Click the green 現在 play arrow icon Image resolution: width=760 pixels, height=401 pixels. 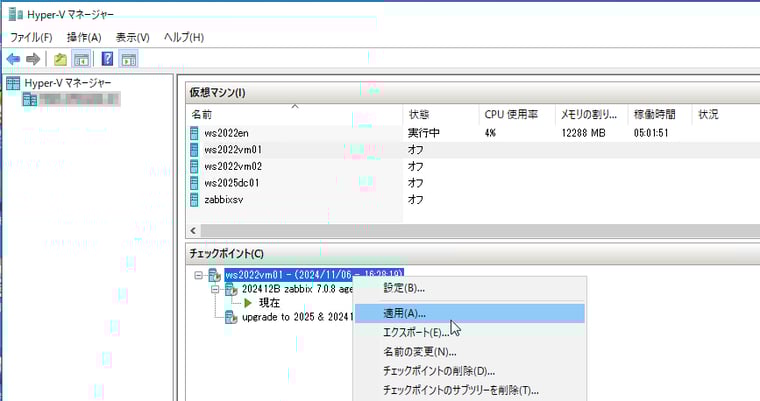pos(248,303)
